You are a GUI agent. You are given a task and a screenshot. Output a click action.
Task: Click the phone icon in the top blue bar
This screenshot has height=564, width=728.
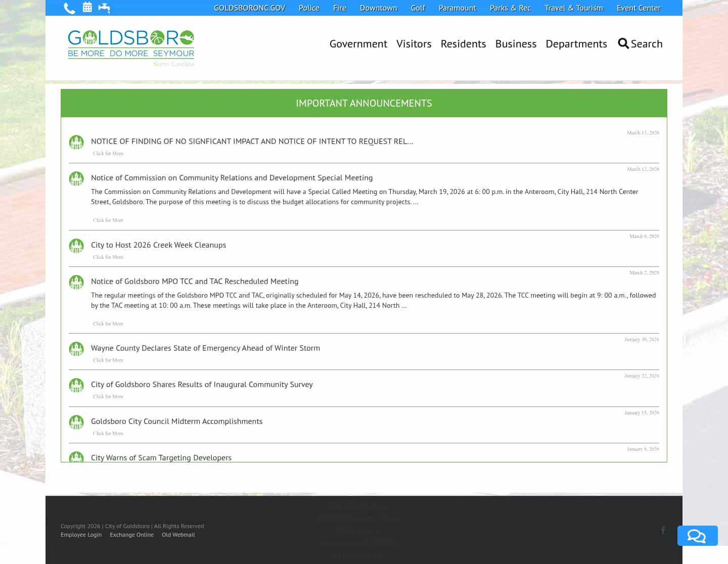(69, 8)
